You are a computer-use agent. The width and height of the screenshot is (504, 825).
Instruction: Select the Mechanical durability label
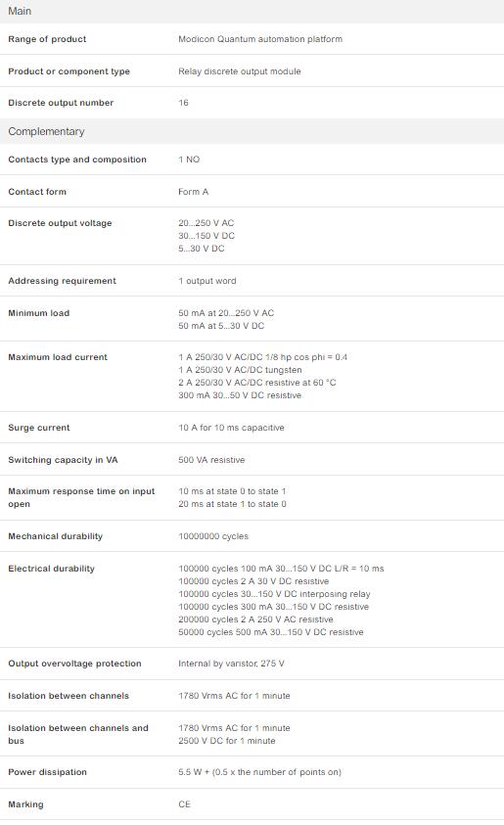(55, 536)
